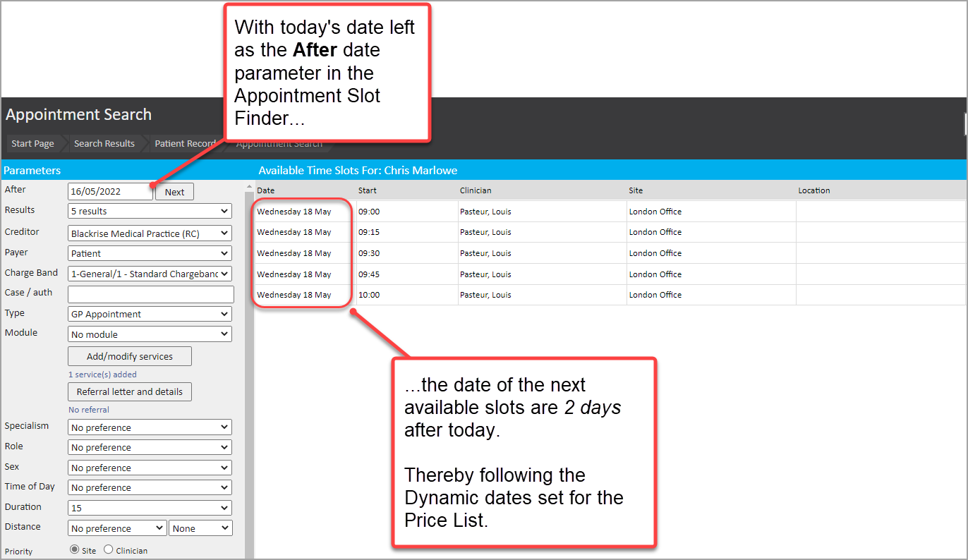Image resolution: width=968 pixels, height=560 pixels.
Task: Click the Case / auth text field
Action: (150, 294)
